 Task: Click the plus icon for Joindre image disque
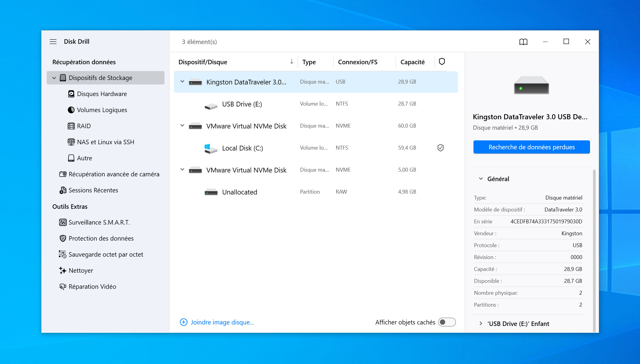click(184, 322)
